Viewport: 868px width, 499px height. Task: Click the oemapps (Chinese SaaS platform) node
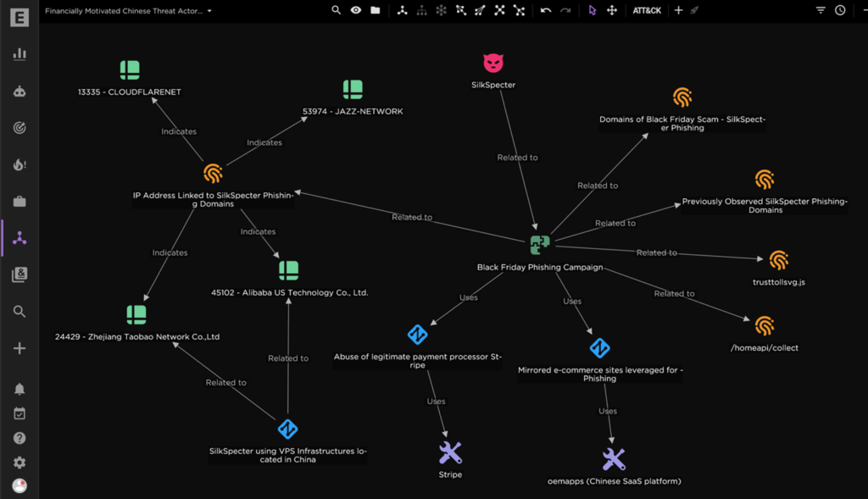coord(614,459)
